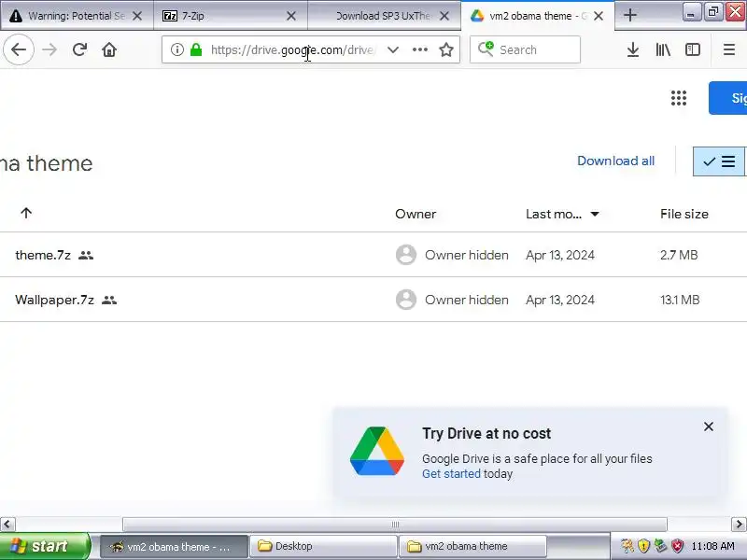Open page actions three-dot menu
The height and width of the screenshot is (560, 747).
coord(419,49)
